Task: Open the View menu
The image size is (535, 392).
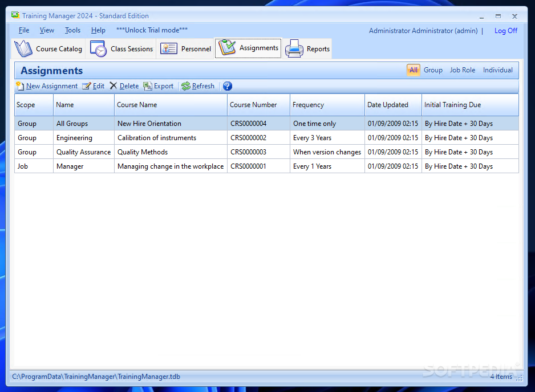Action: (x=47, y=30)
